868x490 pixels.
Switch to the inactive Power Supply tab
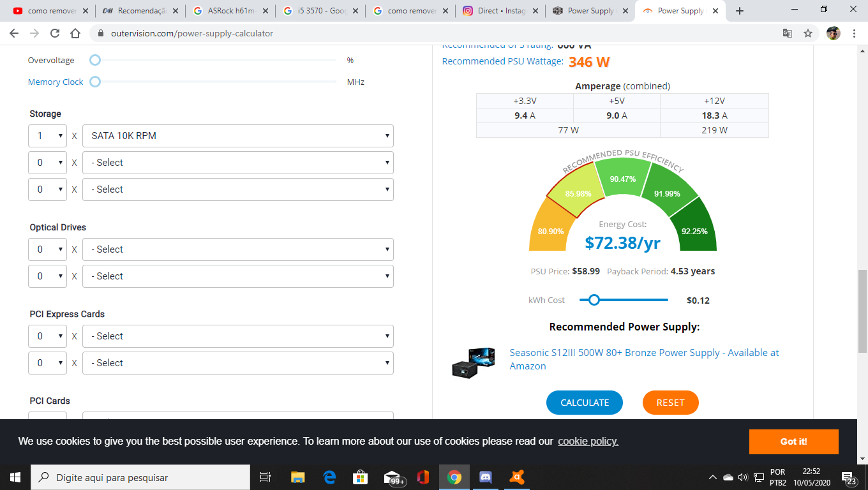(591, 11)
